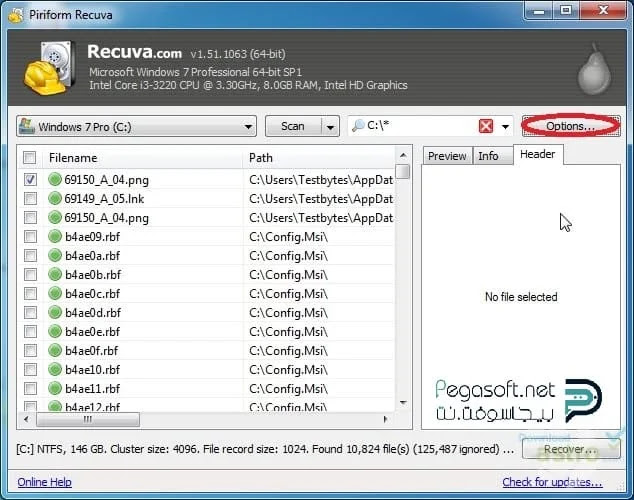Click the status text starting '[C:] NTFS, 146 GB'
Image resolution: width=634 pixels, height=500 pixels.
coord(265,449)
